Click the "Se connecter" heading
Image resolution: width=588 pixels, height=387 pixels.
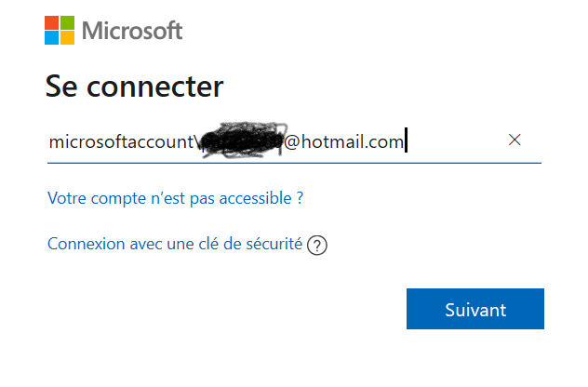(x=134, y=87)
